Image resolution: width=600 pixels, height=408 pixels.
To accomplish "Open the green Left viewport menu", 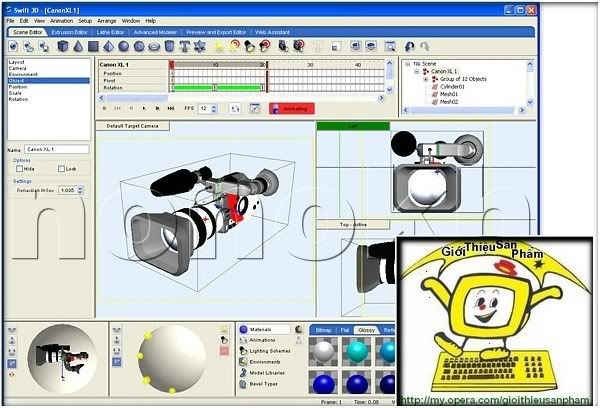I will 353,126.
